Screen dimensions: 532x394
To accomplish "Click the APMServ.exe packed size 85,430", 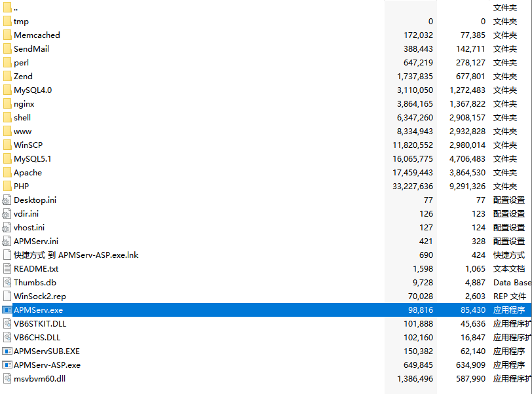I will point(473,310).
